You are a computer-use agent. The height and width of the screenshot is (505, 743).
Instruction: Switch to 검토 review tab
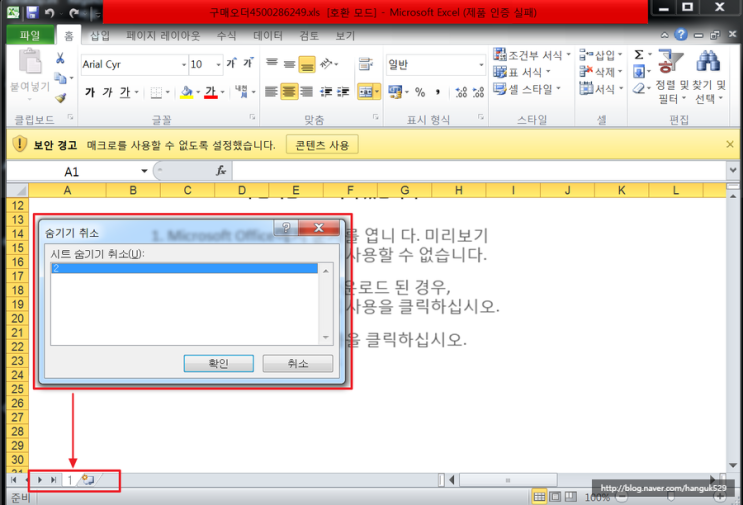click(x=309, y=36)
